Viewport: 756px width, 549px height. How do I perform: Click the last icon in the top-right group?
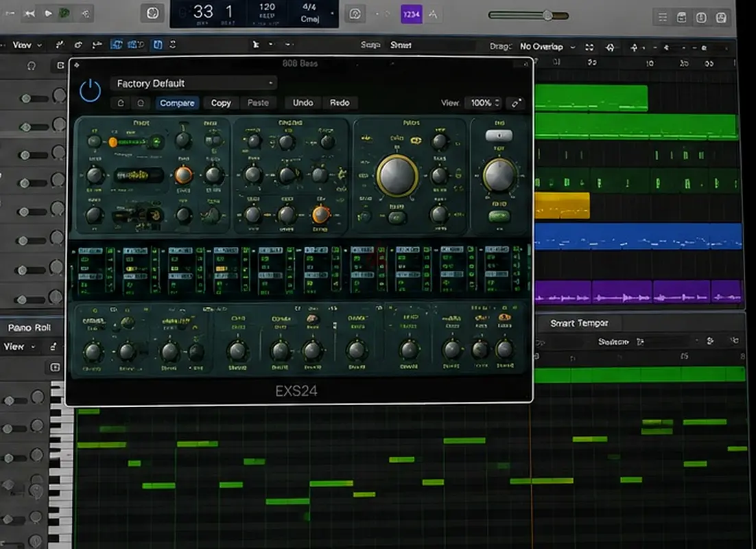pyautogui.click(x=721, y=18)
